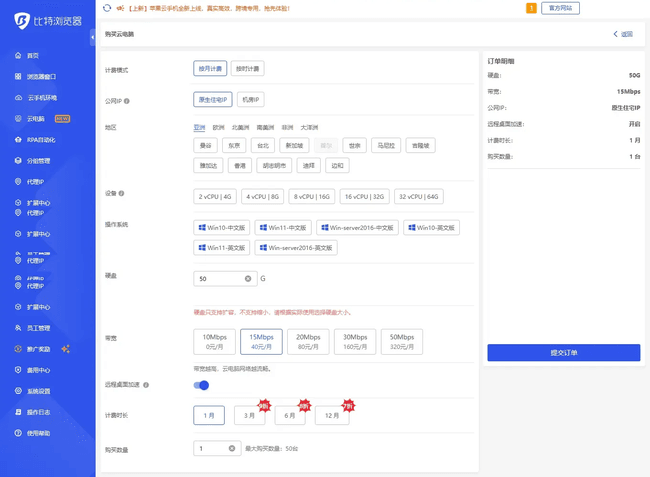650x477 pixels.
Task: Pick the Win10-英文版 operating system
Action: pos(432,228)
